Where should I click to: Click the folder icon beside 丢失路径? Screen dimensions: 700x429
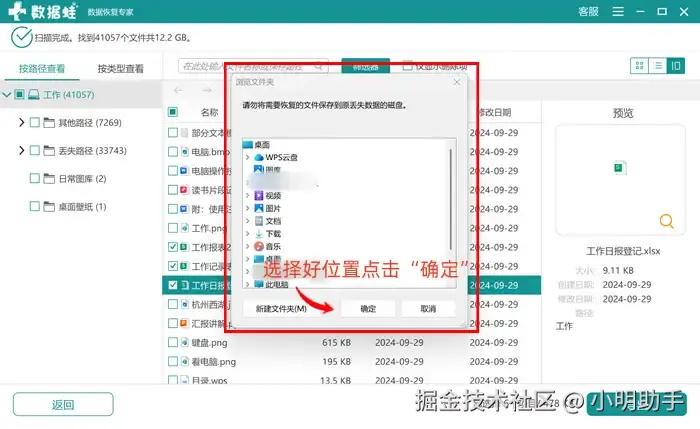49,151
